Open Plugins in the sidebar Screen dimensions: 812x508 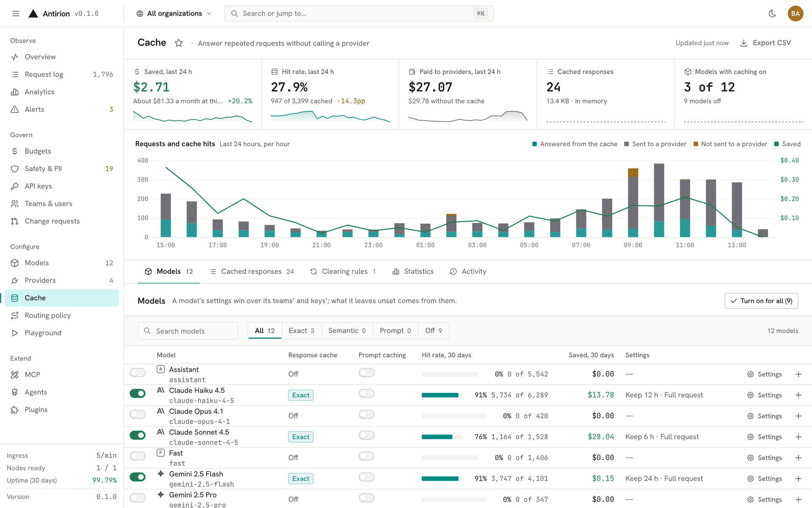[62, 410]
